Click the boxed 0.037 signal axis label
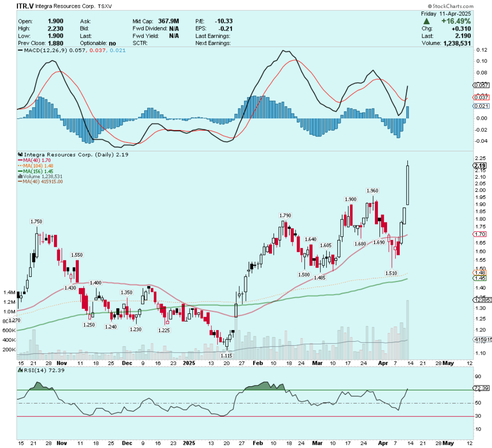 tap(481, 98)
